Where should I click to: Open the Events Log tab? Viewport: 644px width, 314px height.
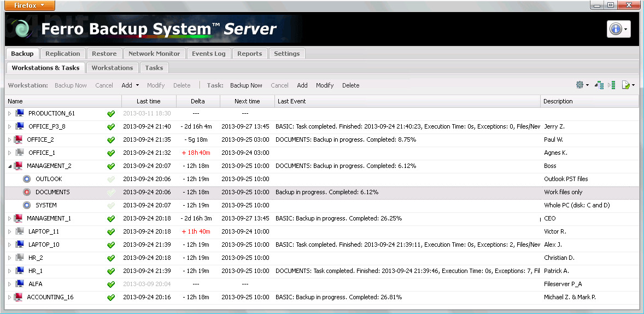[x=208, y=54]
